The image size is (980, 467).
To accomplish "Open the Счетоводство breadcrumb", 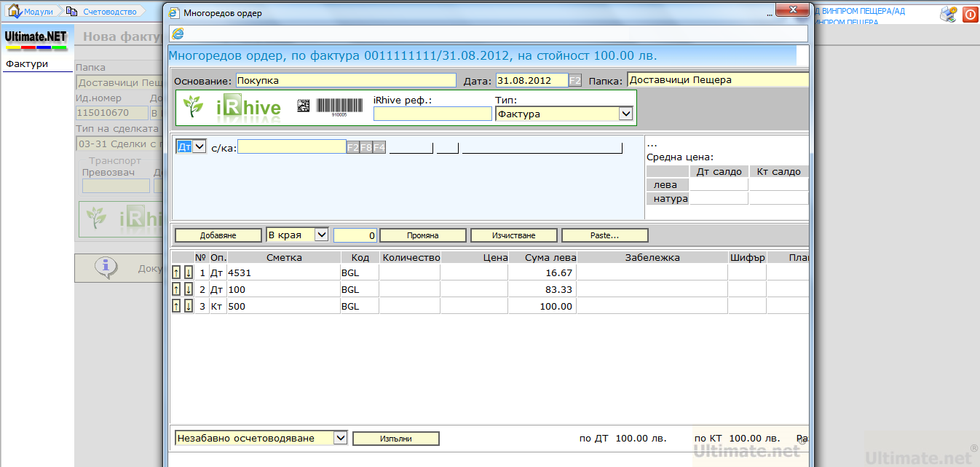I will click(109, 12).
